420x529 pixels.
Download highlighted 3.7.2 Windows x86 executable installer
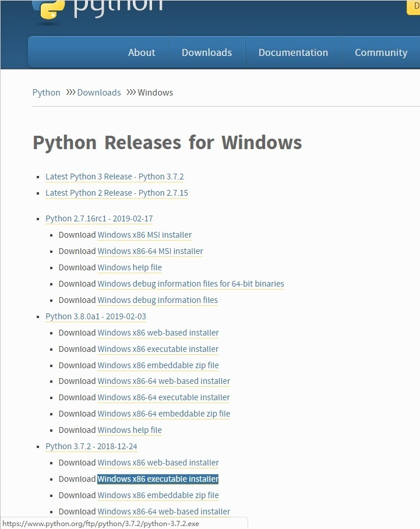tap(158, 479)
